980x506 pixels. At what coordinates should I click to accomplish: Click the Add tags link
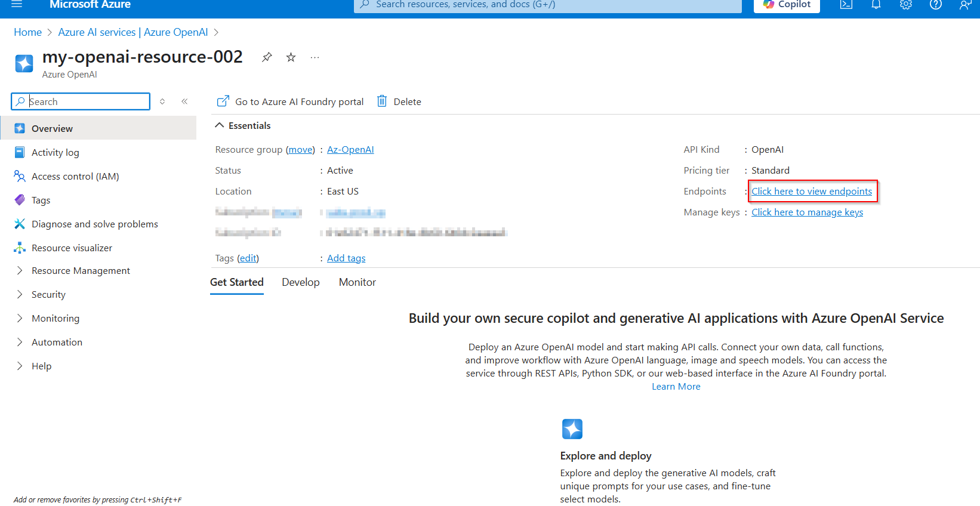(x=346, y=258)
